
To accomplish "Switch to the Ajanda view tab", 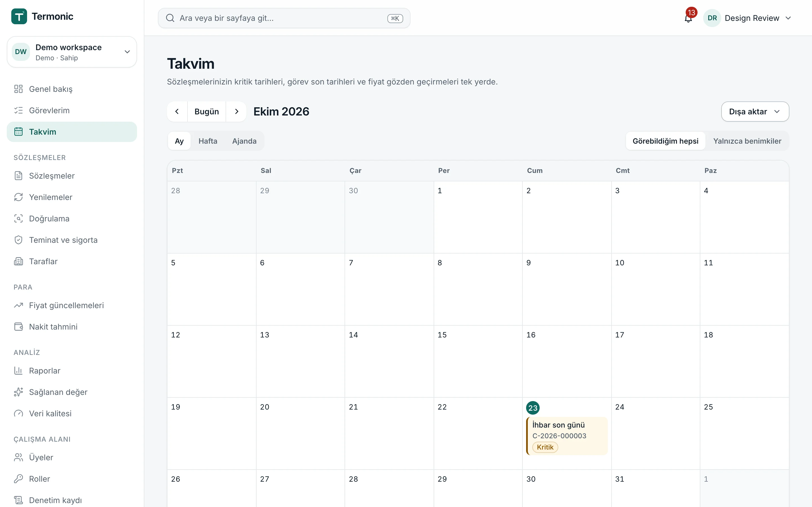I will point(244,141).
